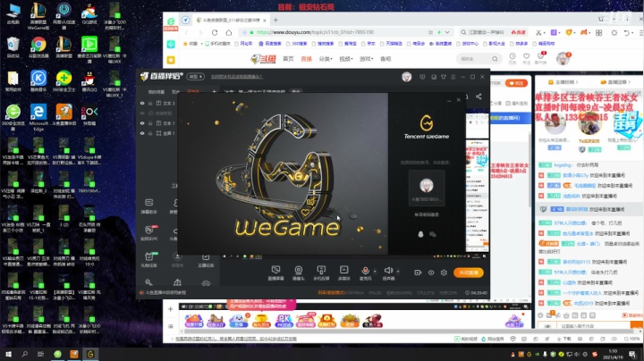Choose QQ login icon in WeGame
The width and height of the screenshot is (644, 361).
click(420, 234)
